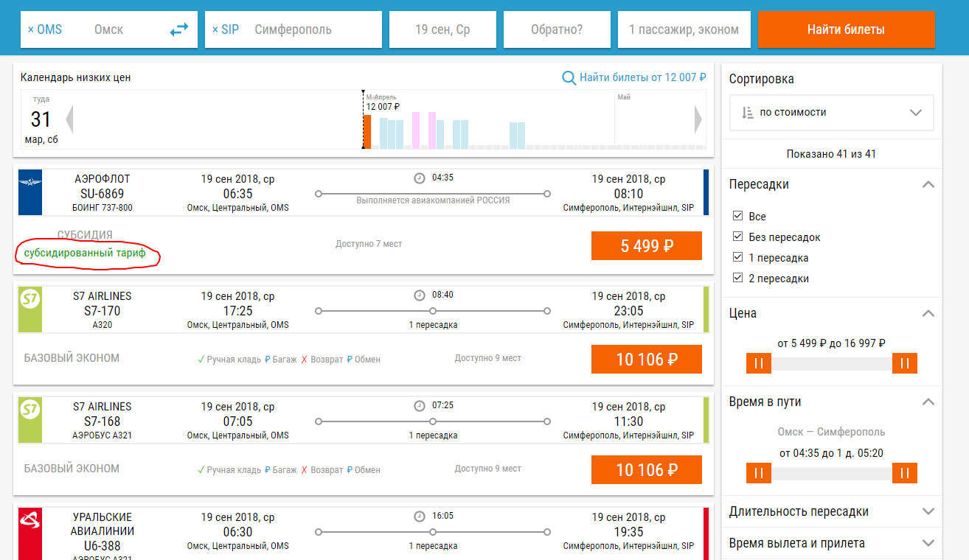Click the Показано 41 из 41 text
The height and width of the screenshot is (560, 969).
[832, 154]
